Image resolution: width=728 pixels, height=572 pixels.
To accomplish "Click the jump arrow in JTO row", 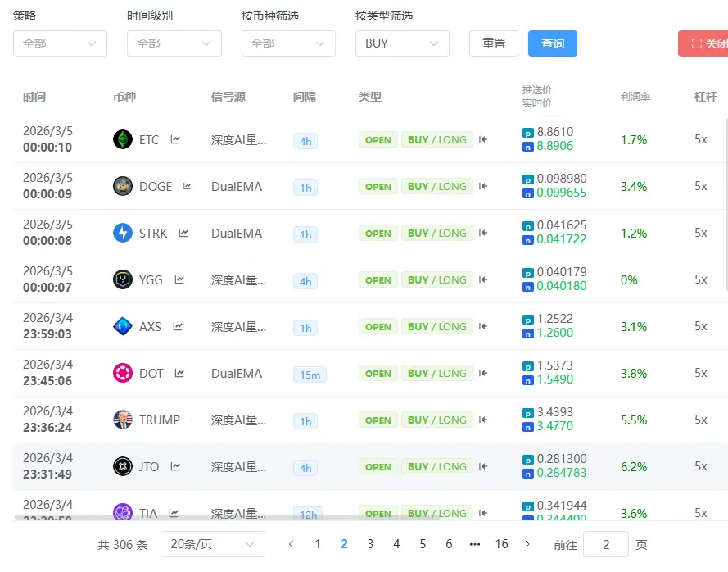I will click(483, 466).
